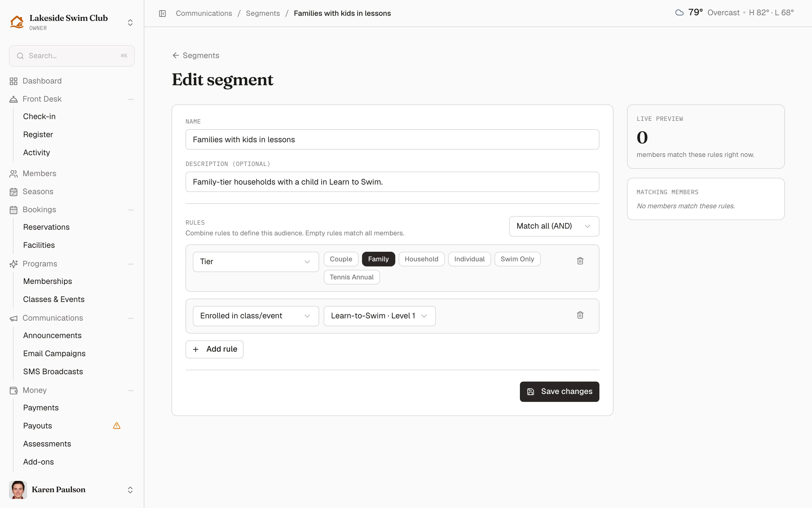The image size is (812, 508).
Task: Open the Match all (AND) dropdown
Action: [x=554, y=226]
